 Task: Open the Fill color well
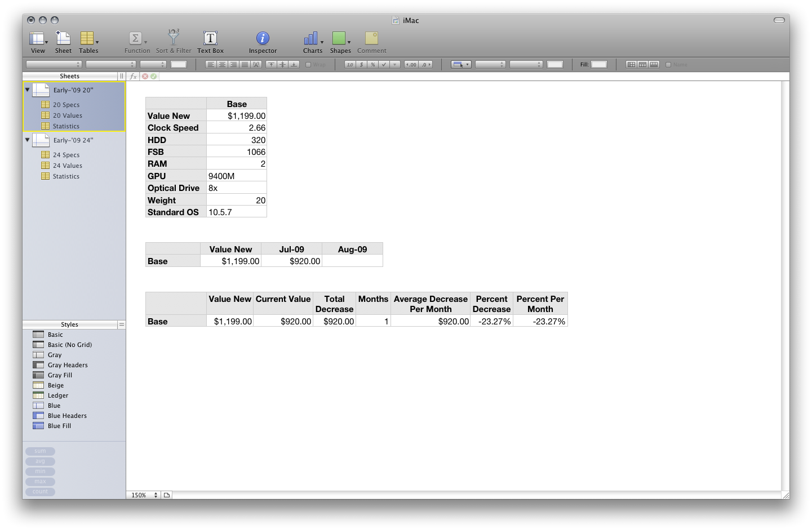pos(599,64)
